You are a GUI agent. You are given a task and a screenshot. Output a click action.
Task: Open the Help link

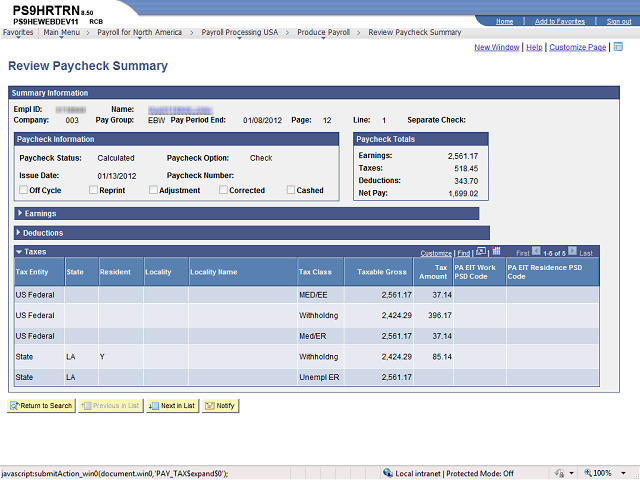tap(534, 47)
